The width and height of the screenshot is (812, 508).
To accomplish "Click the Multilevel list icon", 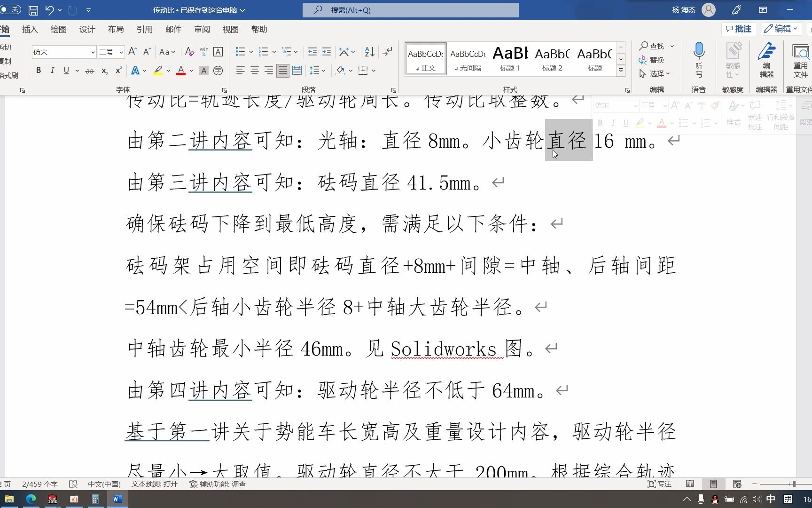I will pyautogui.click(x=286, y=52).
